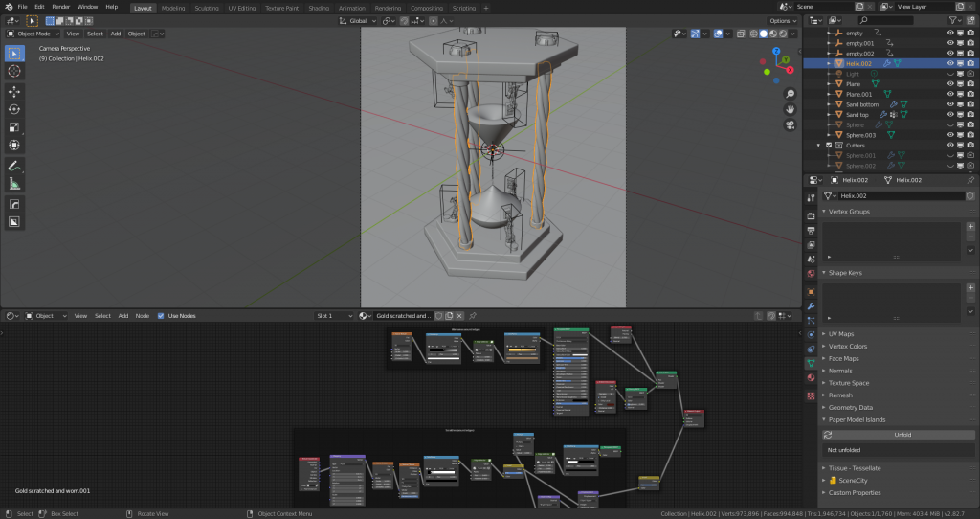Select the Measure tool
The width and height of the screenshot is (980, 519).
point(14,184)
